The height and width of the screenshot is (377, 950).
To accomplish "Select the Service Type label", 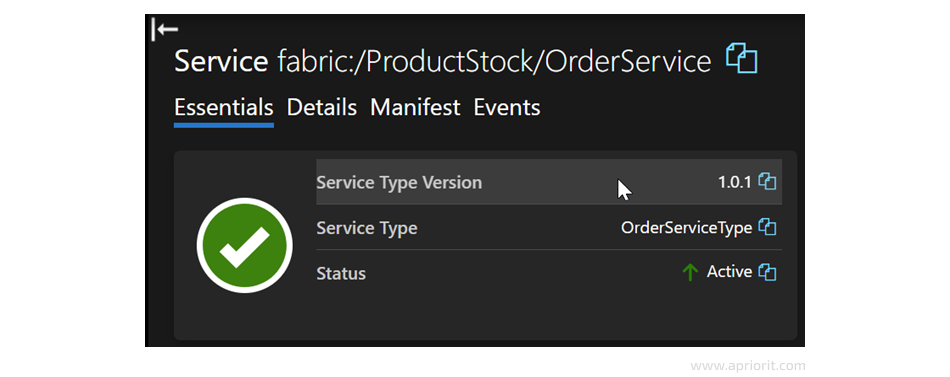I will coord(367,228).
